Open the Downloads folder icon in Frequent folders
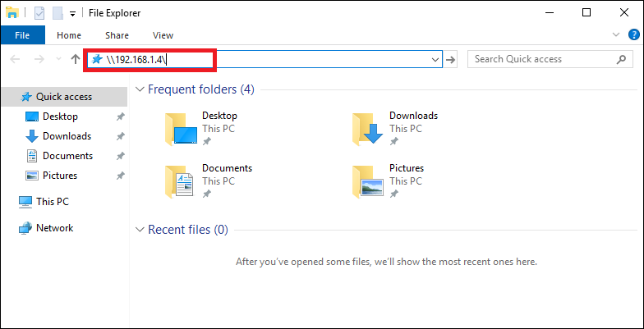This screenshot has height=329, width=644. point(367,129)
